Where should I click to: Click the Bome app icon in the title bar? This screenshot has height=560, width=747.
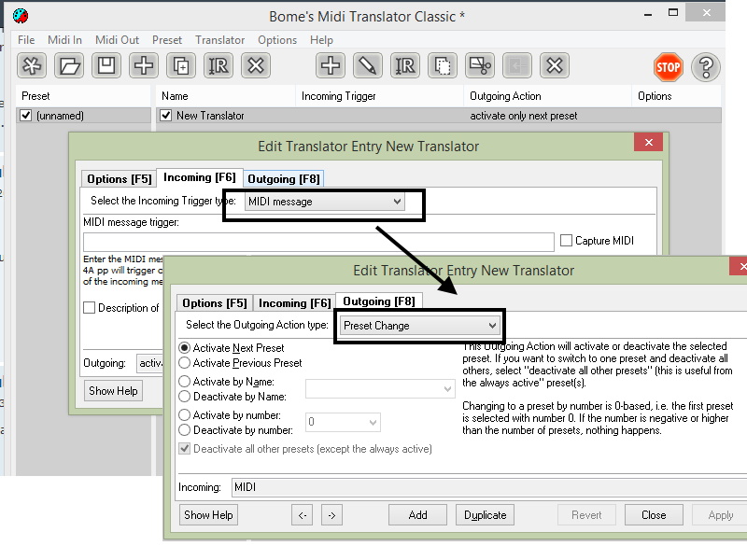click(21, 16)
